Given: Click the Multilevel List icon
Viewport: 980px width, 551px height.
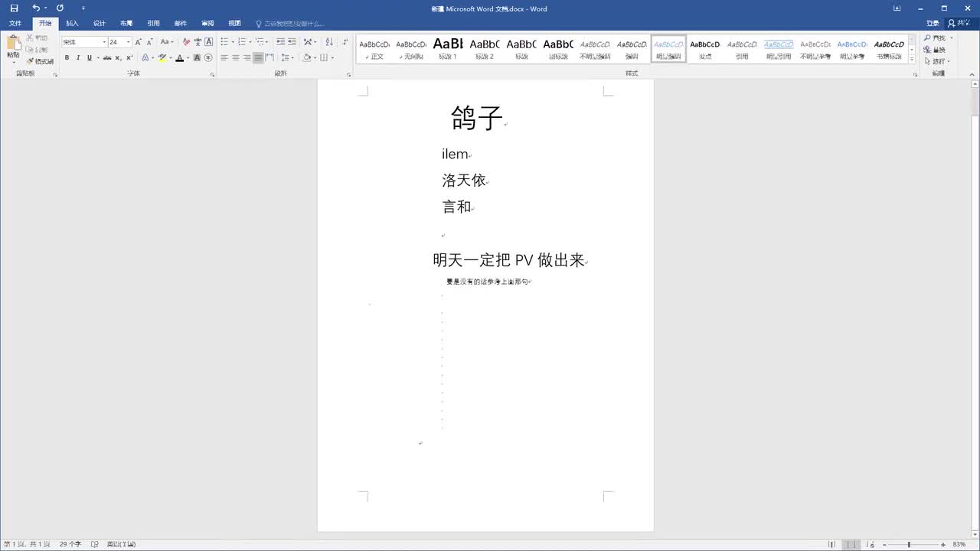Looking at the screenshot, I should coord(260,42).
